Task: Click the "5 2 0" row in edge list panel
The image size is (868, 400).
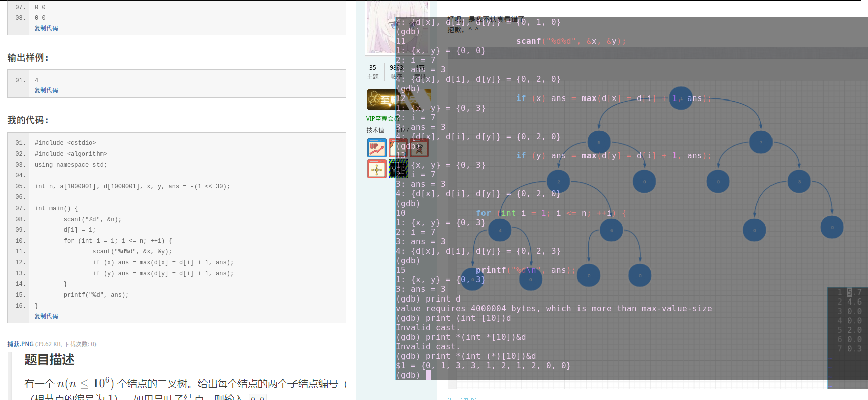Action: point(849,330)
